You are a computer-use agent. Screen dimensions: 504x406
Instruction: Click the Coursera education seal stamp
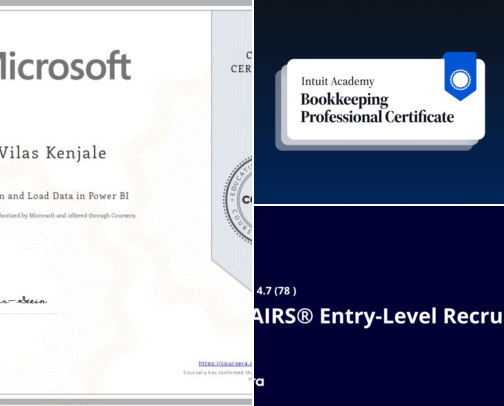coord(238,199)
